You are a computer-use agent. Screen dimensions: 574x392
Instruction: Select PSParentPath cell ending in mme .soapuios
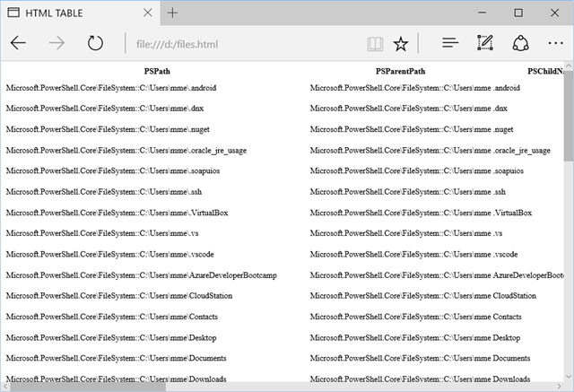[x=416, y=171]
